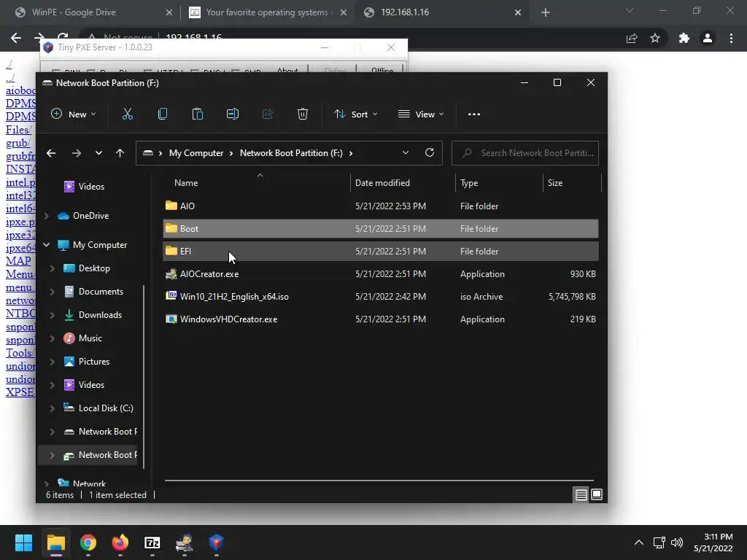Go back in File Explorer navigation
The height and width of the screenshot is (560, 747).
[x=51, y=153]
